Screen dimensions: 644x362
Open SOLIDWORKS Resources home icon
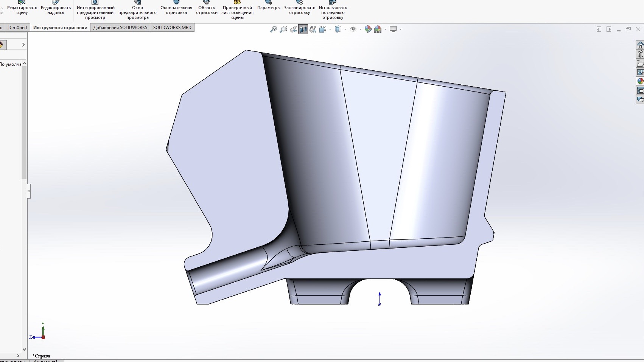(640, 45)
